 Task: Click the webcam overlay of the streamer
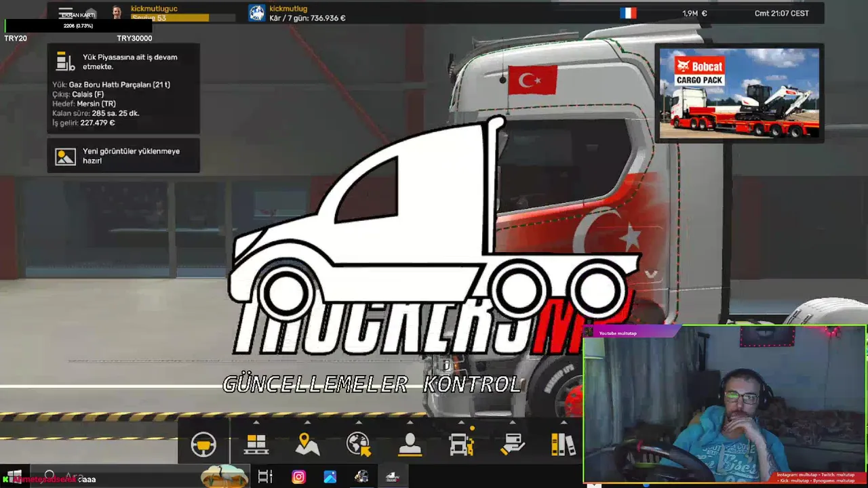click(x=724, y=405)
